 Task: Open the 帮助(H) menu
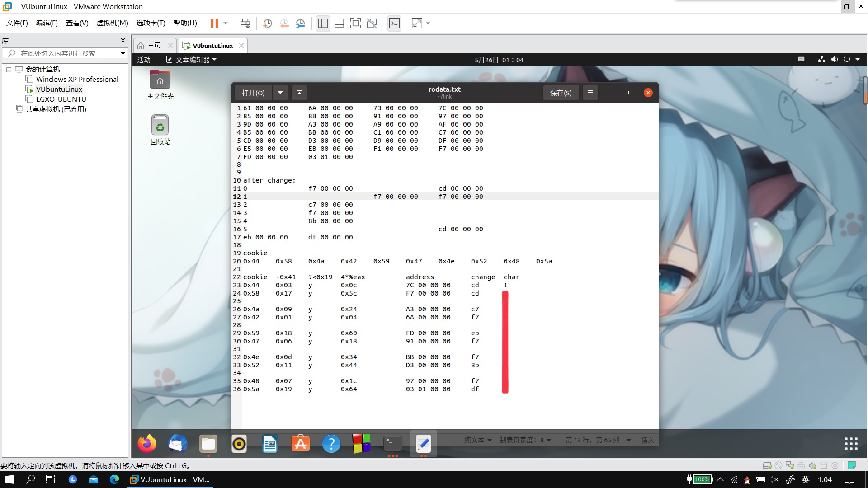[x=185, y=23]
